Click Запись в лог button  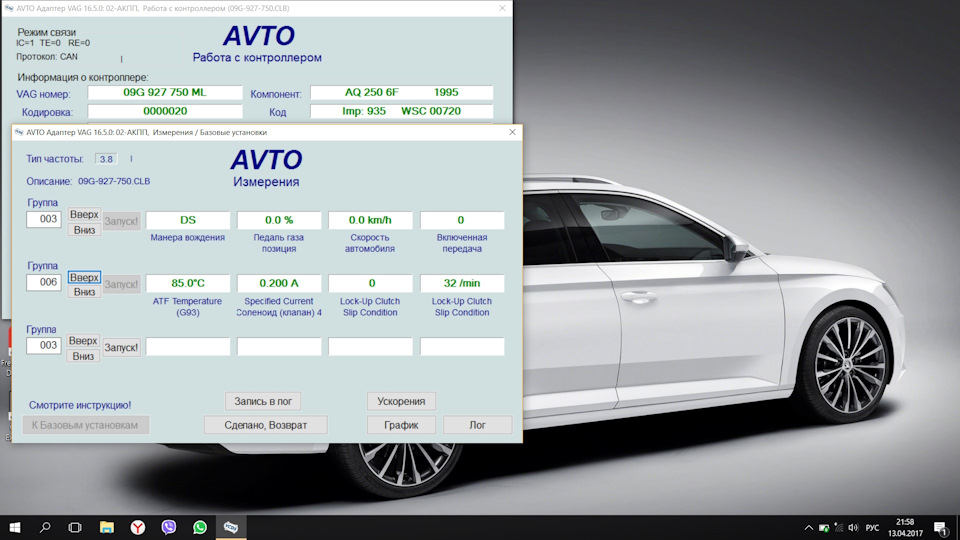coord(263,401)
